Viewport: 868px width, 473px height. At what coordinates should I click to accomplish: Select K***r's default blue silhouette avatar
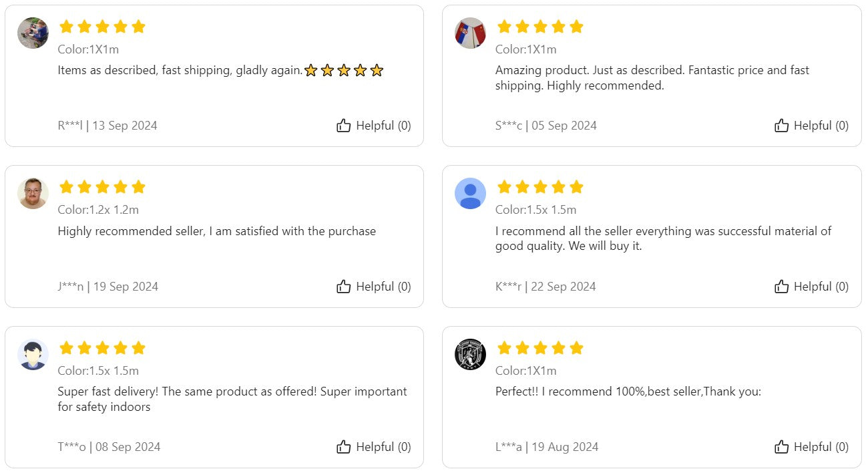(470, 194)
